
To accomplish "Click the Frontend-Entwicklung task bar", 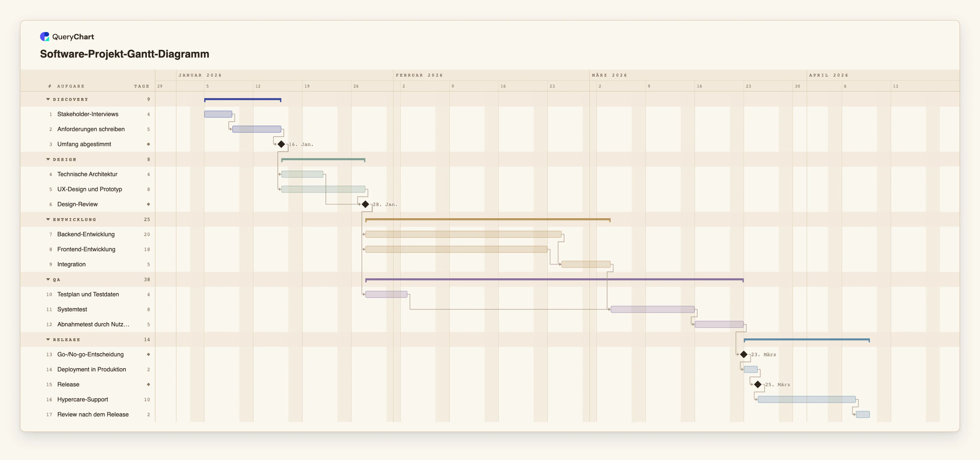I will point(457,249).
